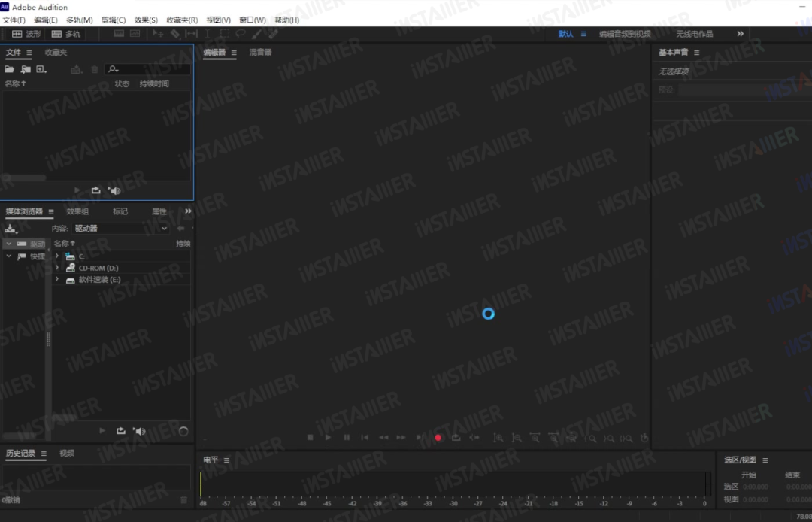The width and height of the screenshot is (812, 522).
Task: Toggle loop playback in 文件 panel
Action: point(95,190)
